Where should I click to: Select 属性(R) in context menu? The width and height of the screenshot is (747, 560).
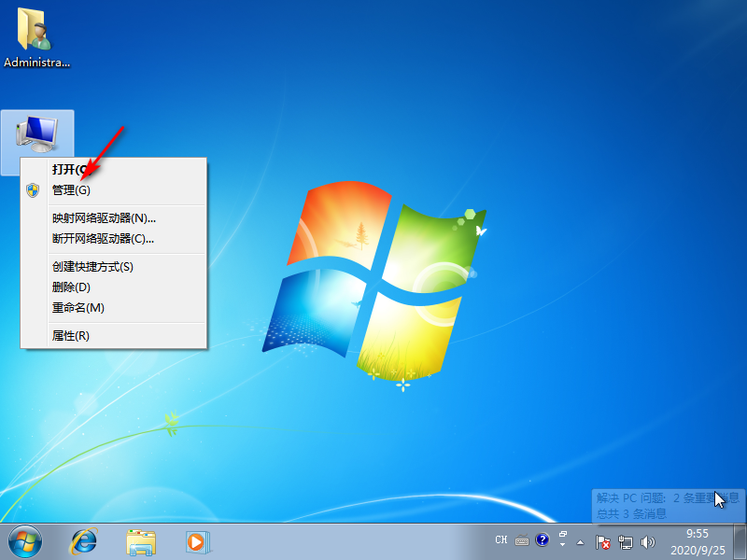(71, 336)
